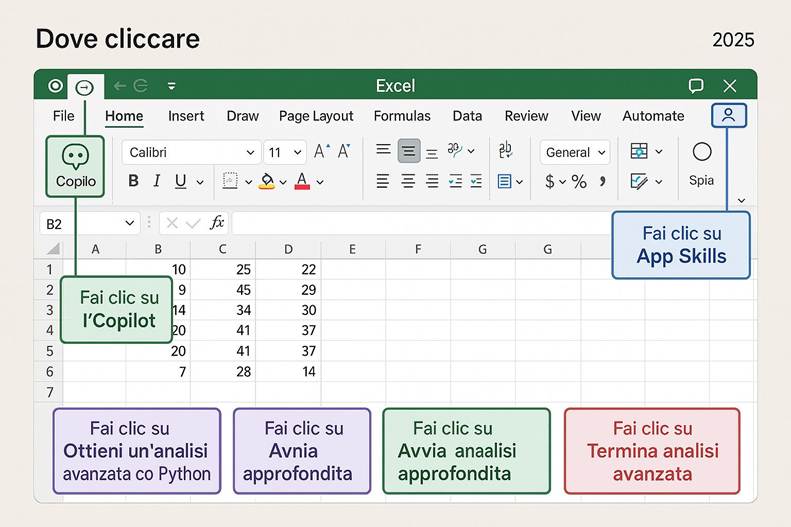
Task: Toggle underline formatting
Action: click(x=181, y=182)
